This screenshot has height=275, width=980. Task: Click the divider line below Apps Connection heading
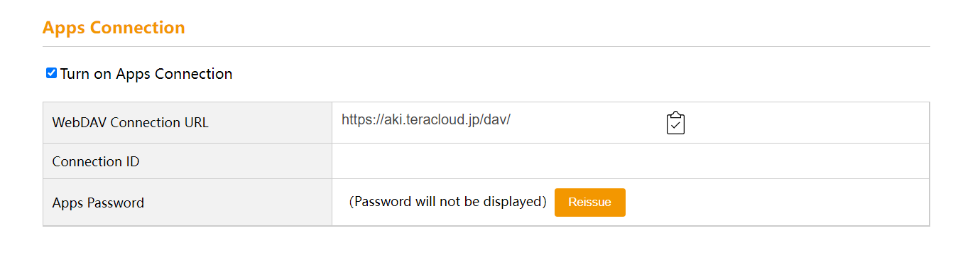tap(486, 46)
